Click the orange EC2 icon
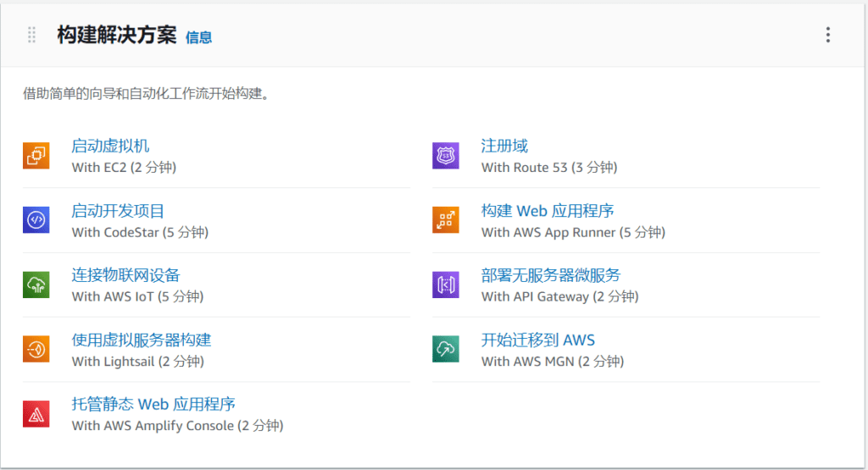Image resolution: width=868 pixels, height=470 pixels. point(36,156)
